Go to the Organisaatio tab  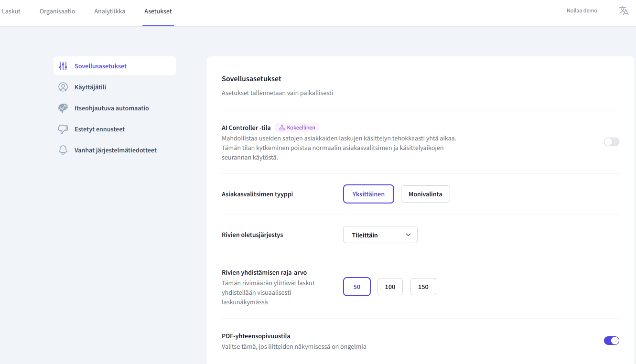tap(57, 11)
